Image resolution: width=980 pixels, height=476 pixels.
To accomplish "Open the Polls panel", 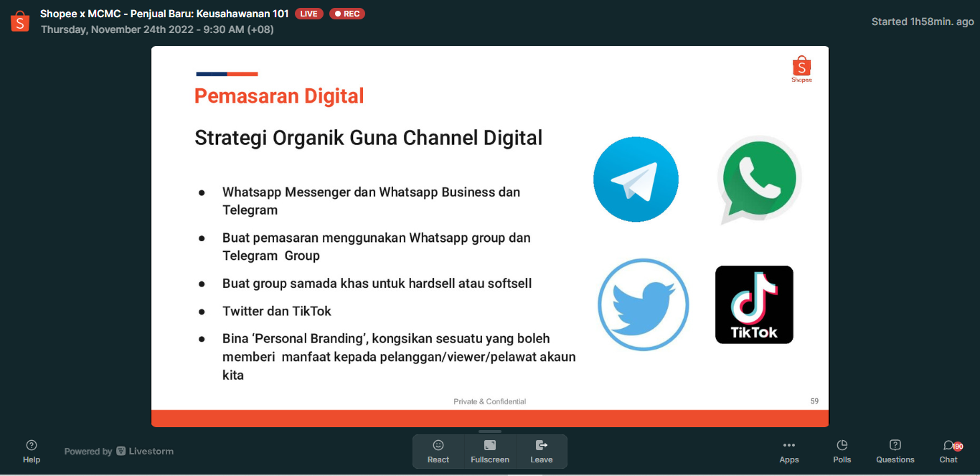I will pos(842,452).
